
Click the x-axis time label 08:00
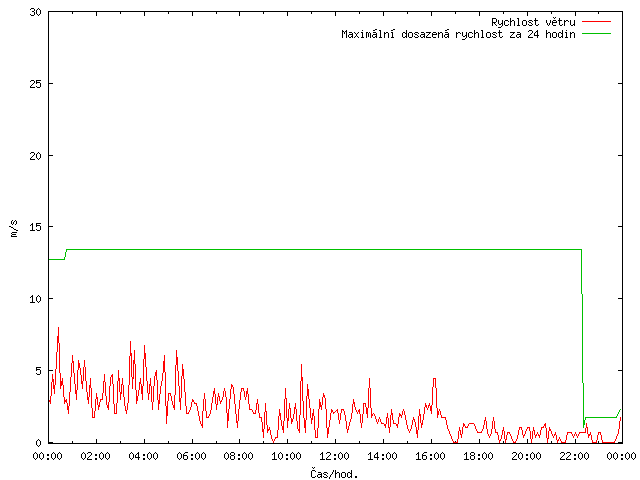(239, 456)
